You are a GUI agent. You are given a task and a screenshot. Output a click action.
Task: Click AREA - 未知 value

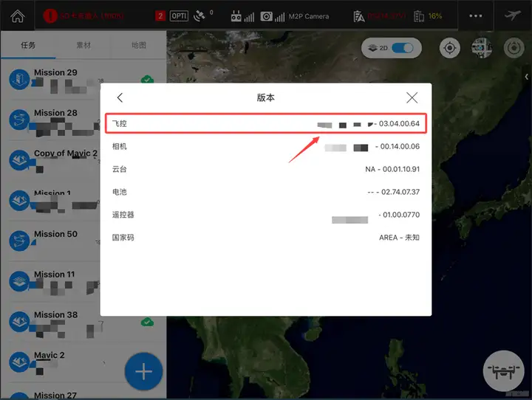399,238
